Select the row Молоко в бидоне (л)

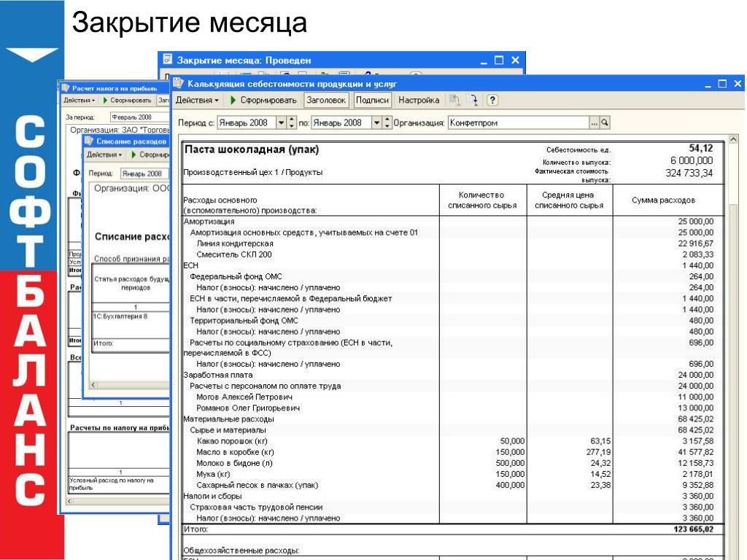click(x=453, y=463)
